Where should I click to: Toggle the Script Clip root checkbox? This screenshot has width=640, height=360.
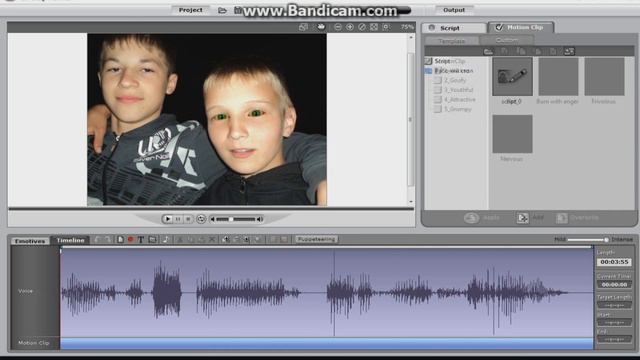coord(428,61)
